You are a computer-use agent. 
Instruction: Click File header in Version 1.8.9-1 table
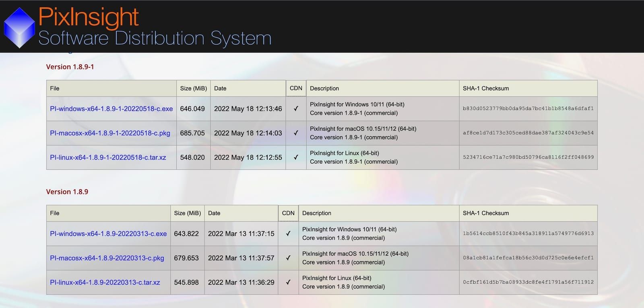[55, 88]
